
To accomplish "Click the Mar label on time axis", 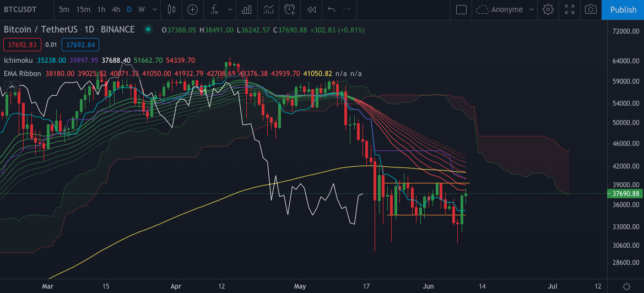I will pos(48,286).
